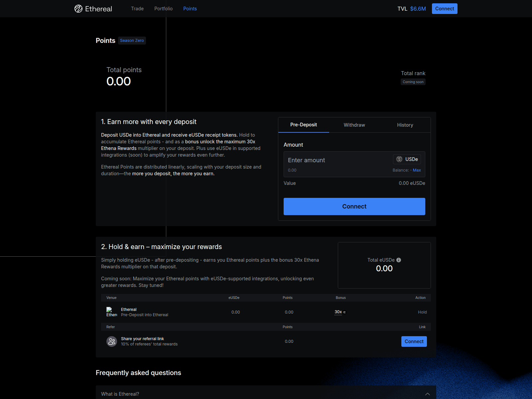
Task: Click the 'Frequently asked questions' heading
Action: 138,373
